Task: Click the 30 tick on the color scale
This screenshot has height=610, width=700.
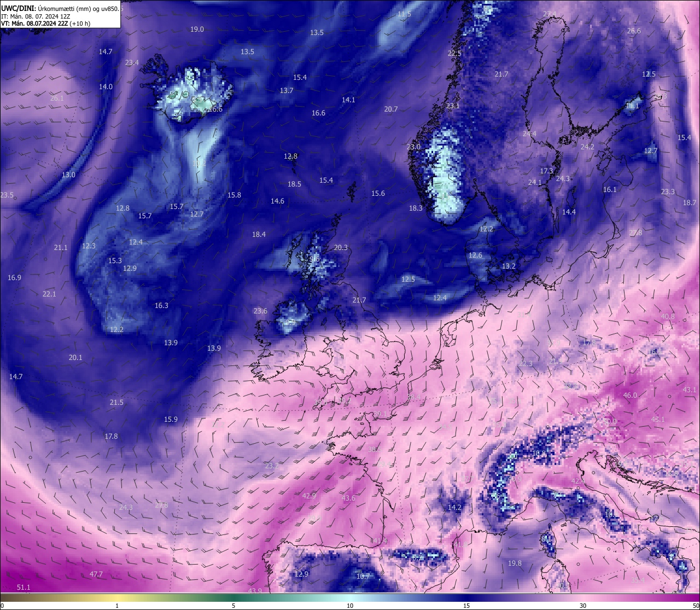Action: (x=583, y=606)
